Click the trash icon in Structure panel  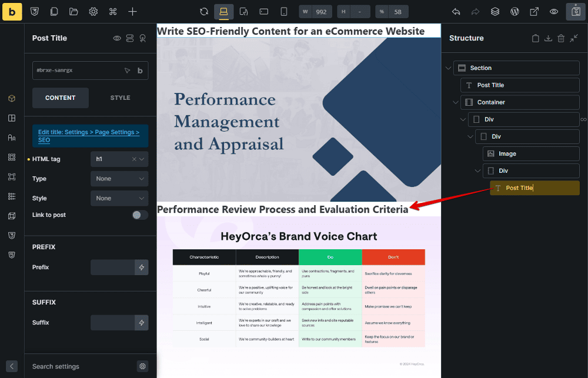tap(561, 38)
